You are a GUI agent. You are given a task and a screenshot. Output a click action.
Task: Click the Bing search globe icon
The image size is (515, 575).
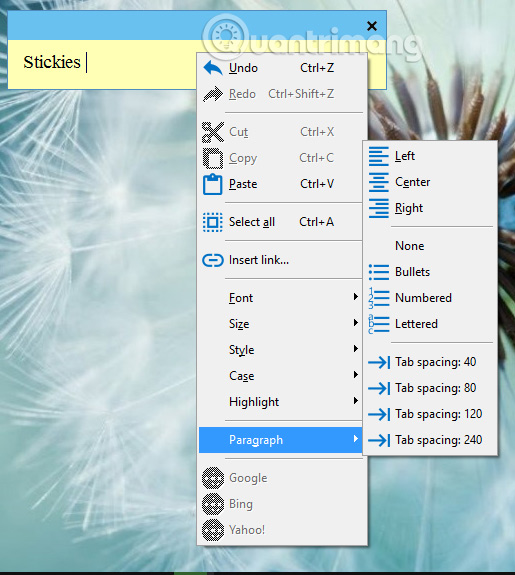click(213, 504)
